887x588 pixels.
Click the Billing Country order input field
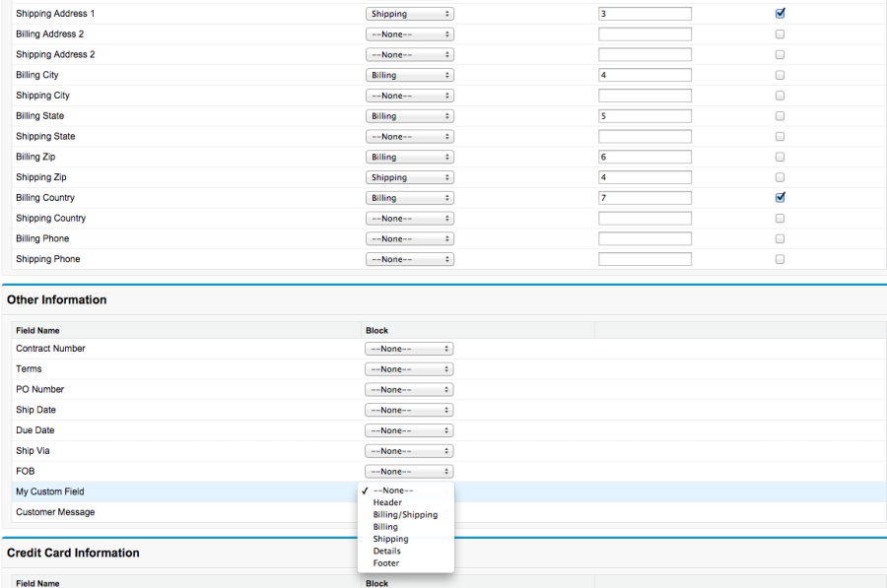[645, 198]
